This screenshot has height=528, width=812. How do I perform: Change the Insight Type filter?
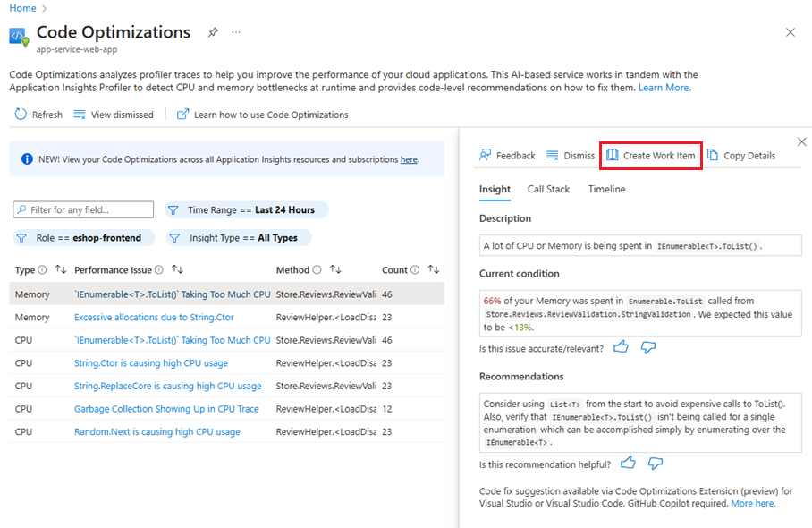coord(238,238)
